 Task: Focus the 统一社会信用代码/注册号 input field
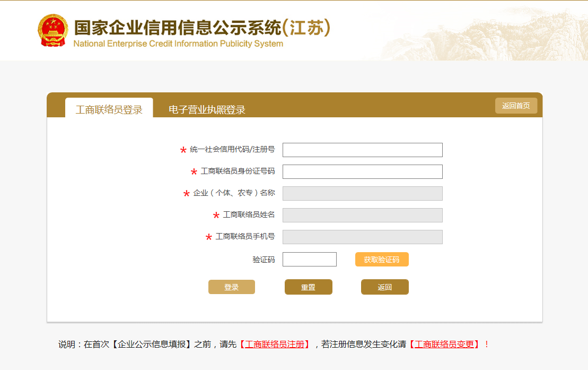tap(362, 150)
